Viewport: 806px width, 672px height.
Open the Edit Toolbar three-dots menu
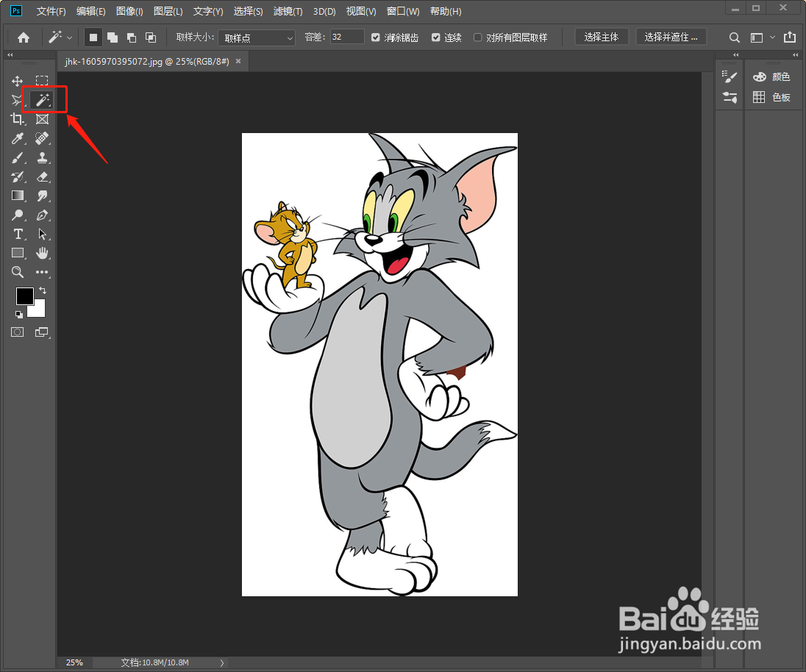[42, 272]
